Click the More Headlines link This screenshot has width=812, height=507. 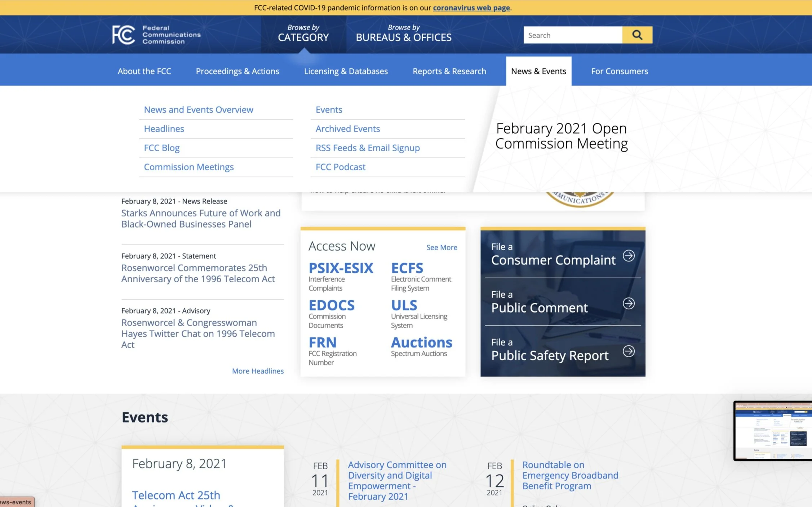coord(258,371)
